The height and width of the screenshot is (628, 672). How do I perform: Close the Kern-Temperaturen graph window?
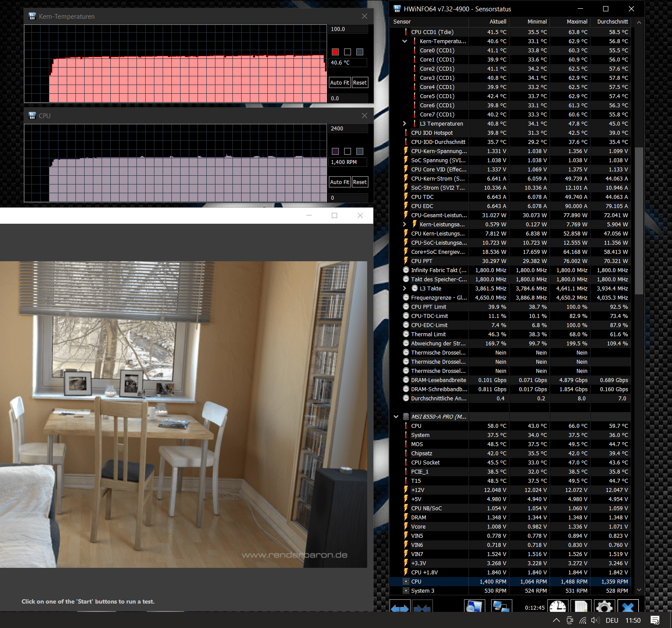(365, 16)
